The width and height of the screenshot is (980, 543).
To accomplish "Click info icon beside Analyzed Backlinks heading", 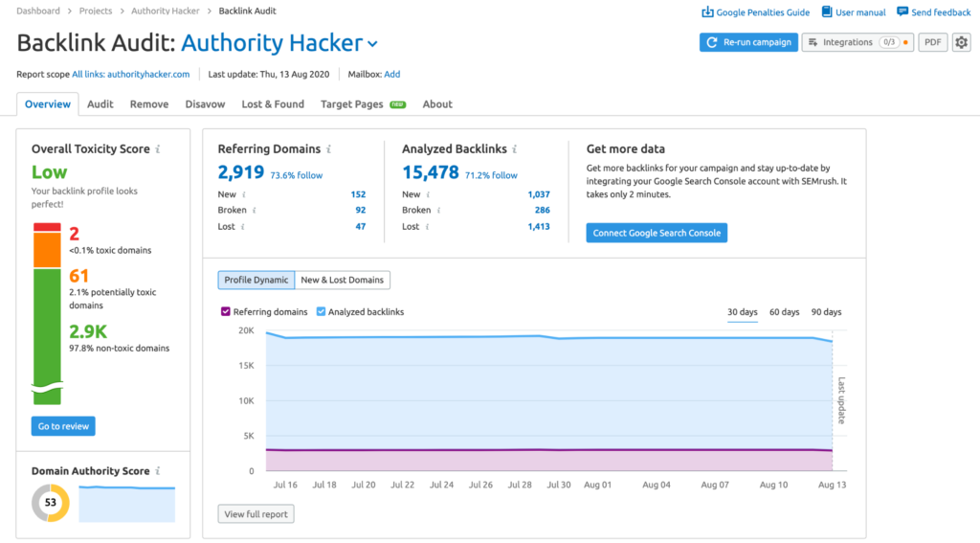I will 514,148.
